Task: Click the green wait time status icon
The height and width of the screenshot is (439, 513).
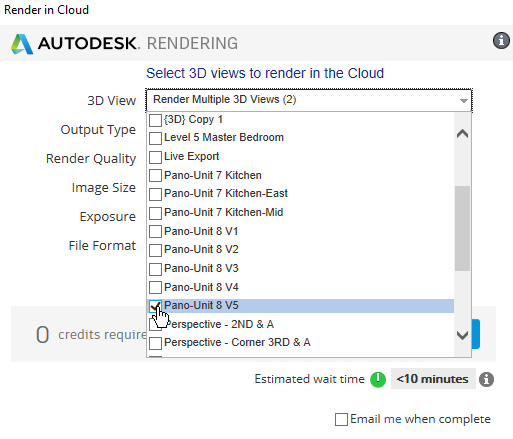Action: (x=378, y=379)
